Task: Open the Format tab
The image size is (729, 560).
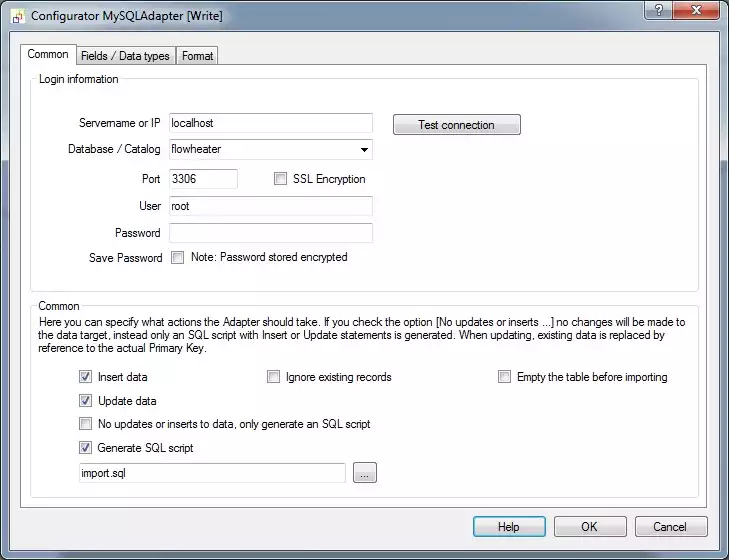Action: (197, 56)
